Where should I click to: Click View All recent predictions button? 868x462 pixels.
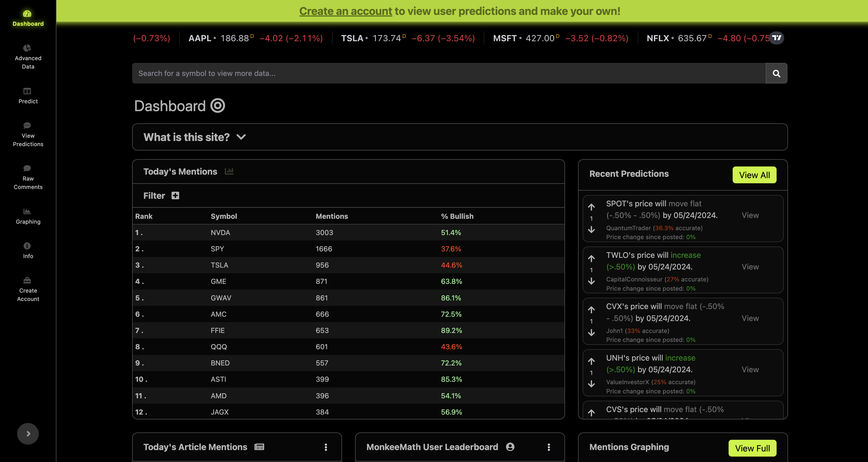click(x=754, y=175)
